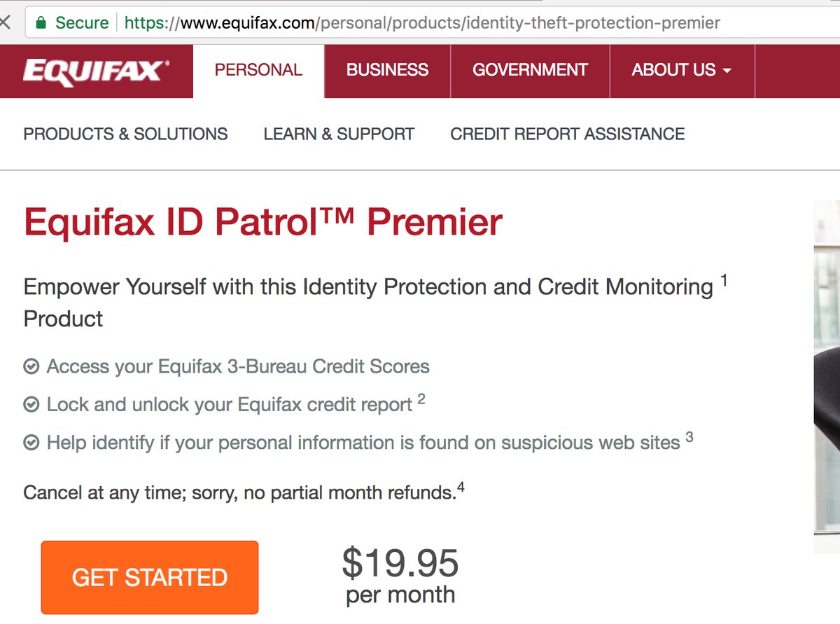The height and width of the screenshot is (624, 840).
Task: Open Products & Solutions menu
Action: pyautogui.click(x=125, y=134)
